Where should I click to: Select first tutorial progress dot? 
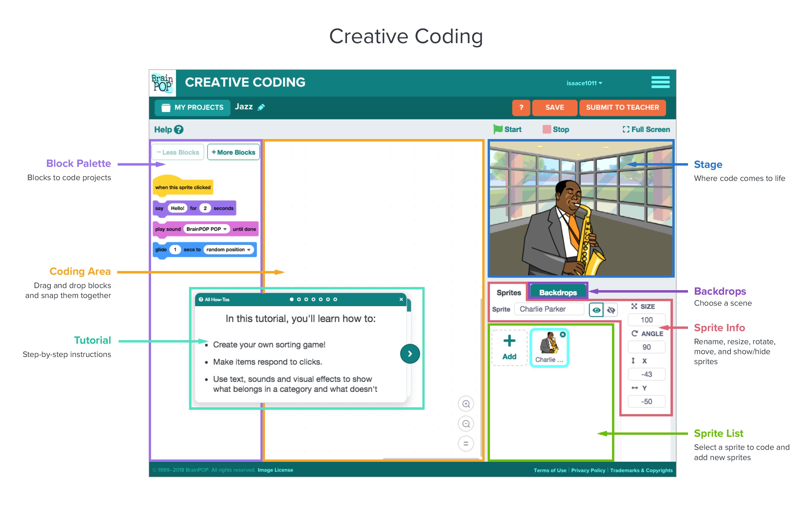coord(291,299)
